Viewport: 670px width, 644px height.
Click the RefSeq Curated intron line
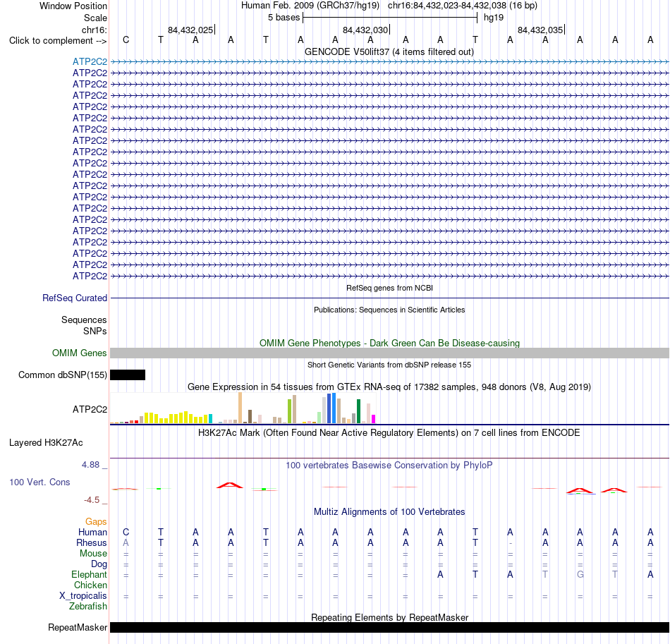point(389,298)
